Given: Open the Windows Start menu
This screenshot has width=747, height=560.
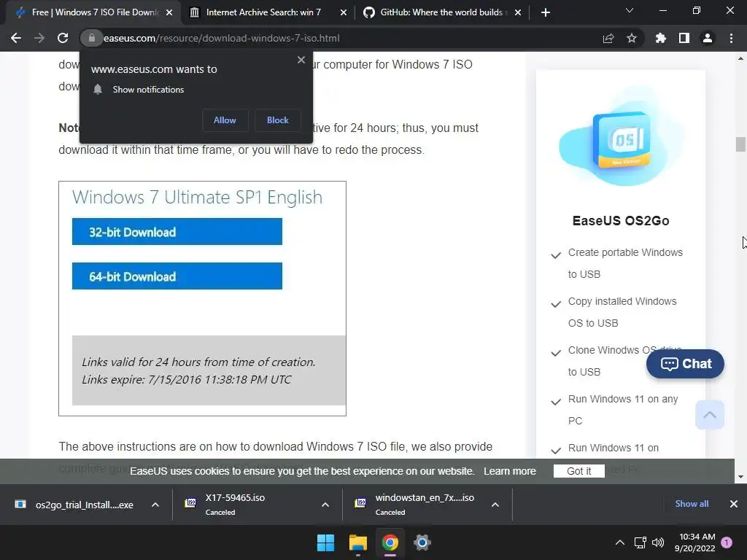Looking at the screenshot, I should pyautogui.click(x=326, y=542).
